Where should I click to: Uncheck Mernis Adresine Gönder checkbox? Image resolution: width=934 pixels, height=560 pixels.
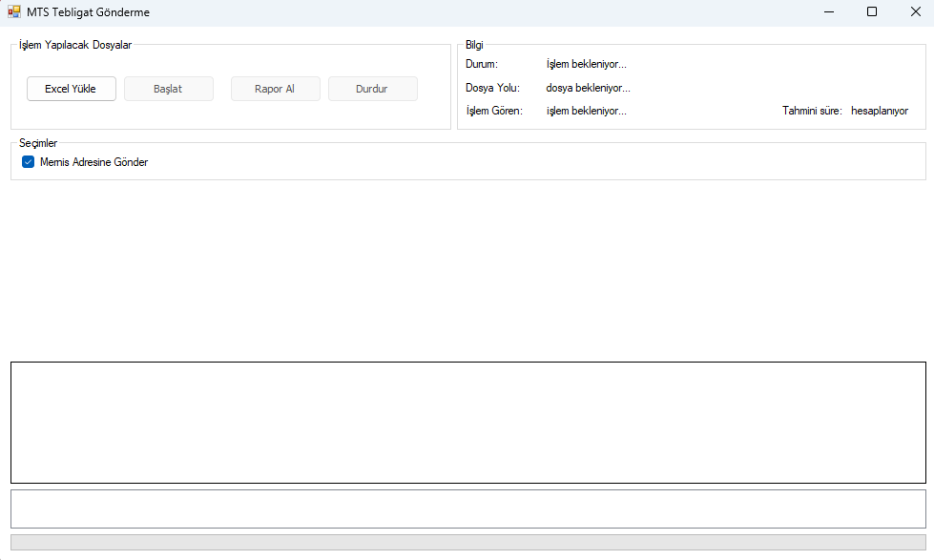(x=28, y=162)
